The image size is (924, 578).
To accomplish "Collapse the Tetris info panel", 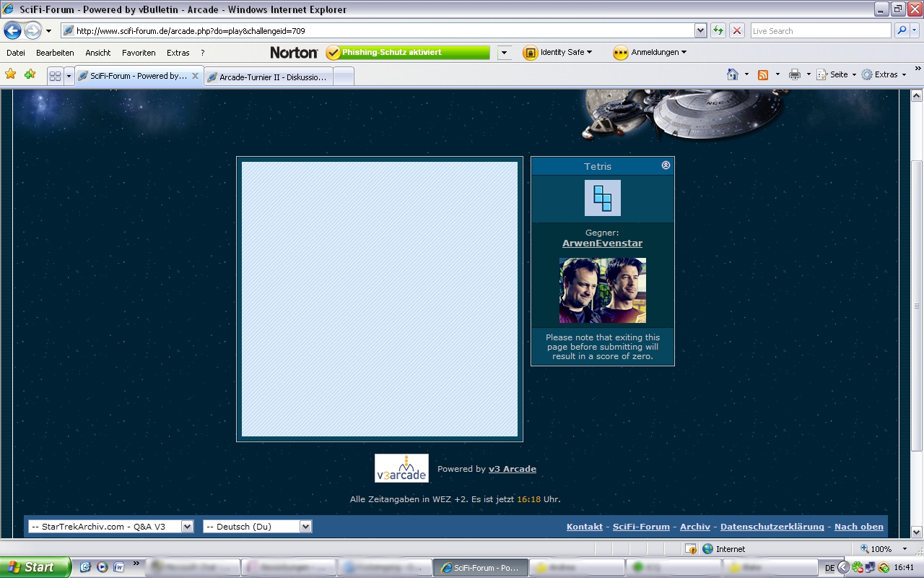I will (666, 165).
